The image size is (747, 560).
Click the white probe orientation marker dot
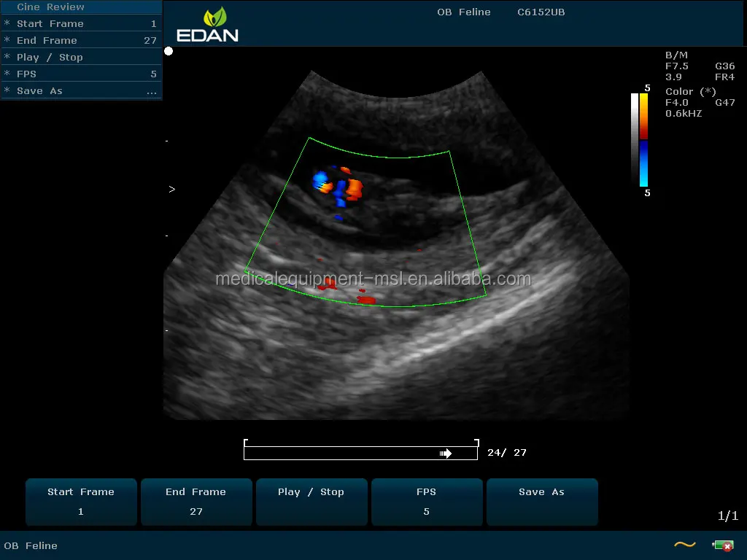tap(169, 51)
